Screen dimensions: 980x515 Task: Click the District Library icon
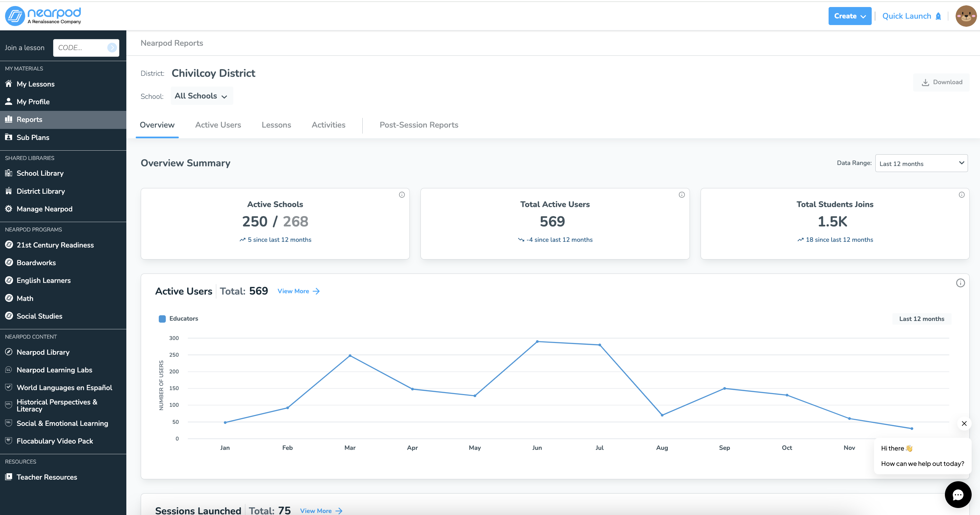click(8, 191)
